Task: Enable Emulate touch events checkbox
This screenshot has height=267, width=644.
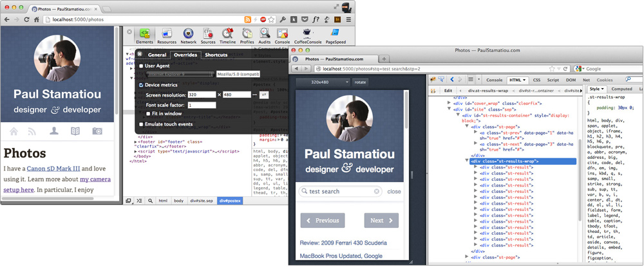Action: [x=141, y=124]
